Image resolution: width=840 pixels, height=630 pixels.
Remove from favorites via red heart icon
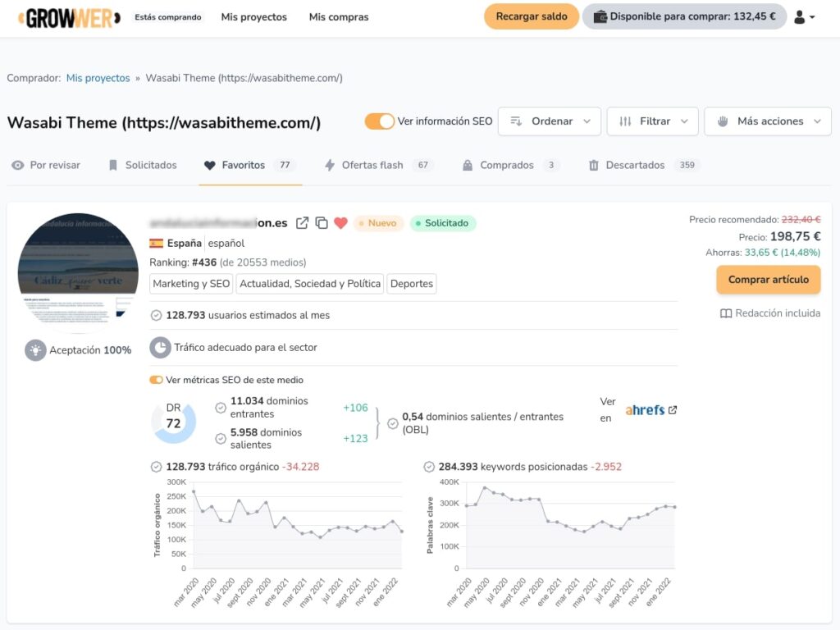(x=340, y=223)
